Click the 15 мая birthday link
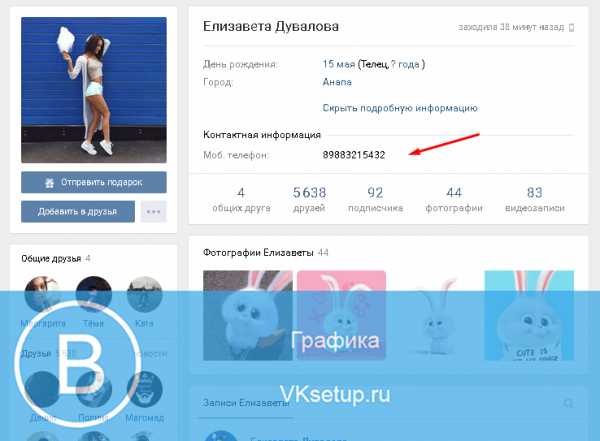600x441 pixels. (x=339, y=64)
